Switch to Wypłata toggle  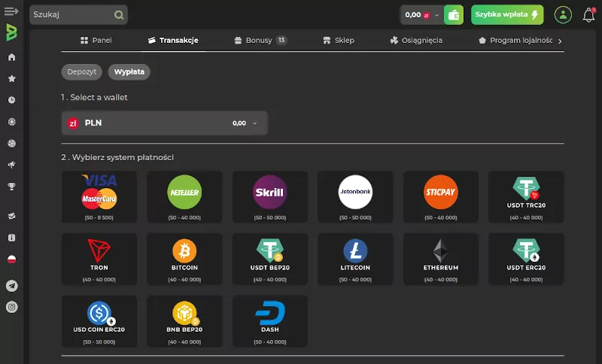pos(129,71)
